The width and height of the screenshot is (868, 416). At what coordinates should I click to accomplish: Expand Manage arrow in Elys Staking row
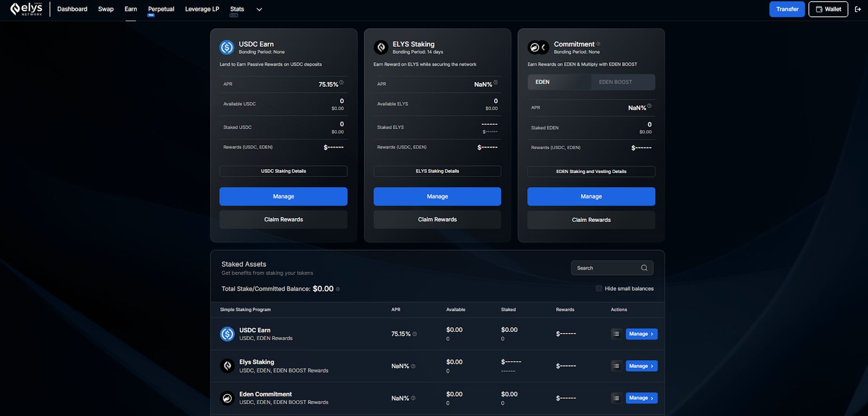coord(652,366)
